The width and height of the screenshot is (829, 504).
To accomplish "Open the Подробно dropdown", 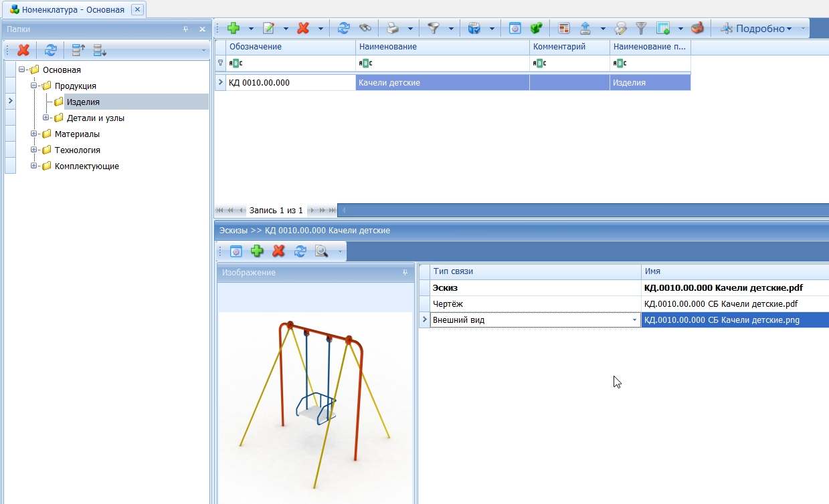I will click(756, 29).
